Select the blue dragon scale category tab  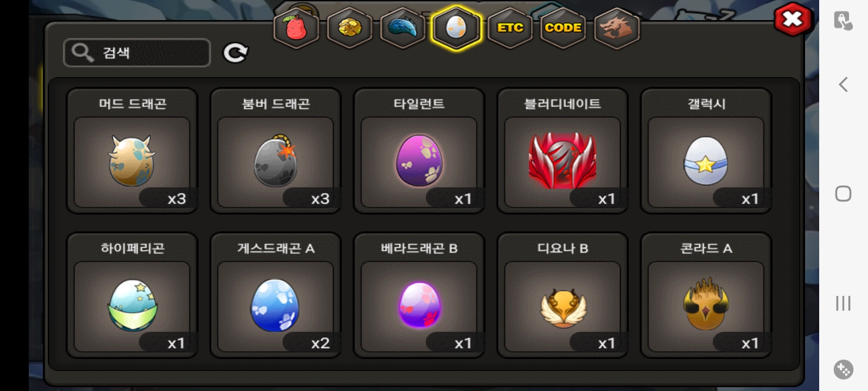403,27
